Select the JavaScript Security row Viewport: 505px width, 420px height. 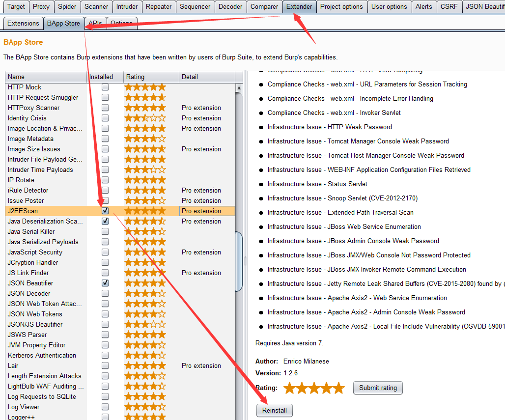120,252
